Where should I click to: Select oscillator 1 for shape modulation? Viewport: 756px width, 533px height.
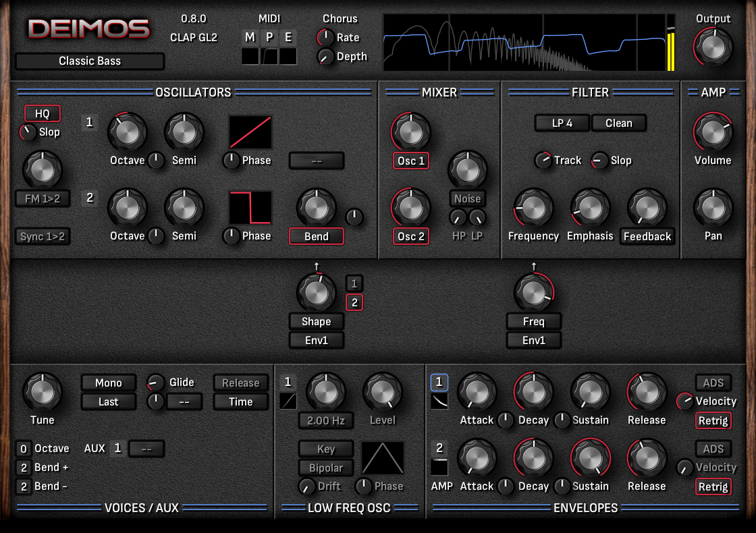pos(354,283)
